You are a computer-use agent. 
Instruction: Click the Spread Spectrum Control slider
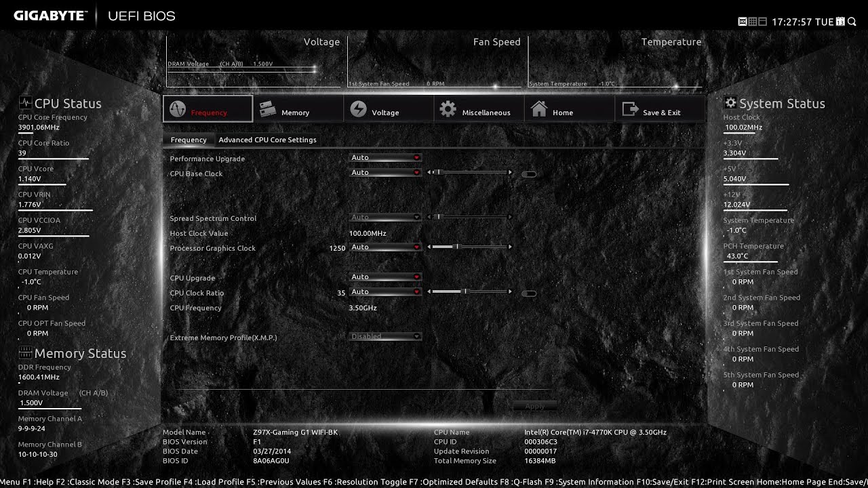(470, 217)
